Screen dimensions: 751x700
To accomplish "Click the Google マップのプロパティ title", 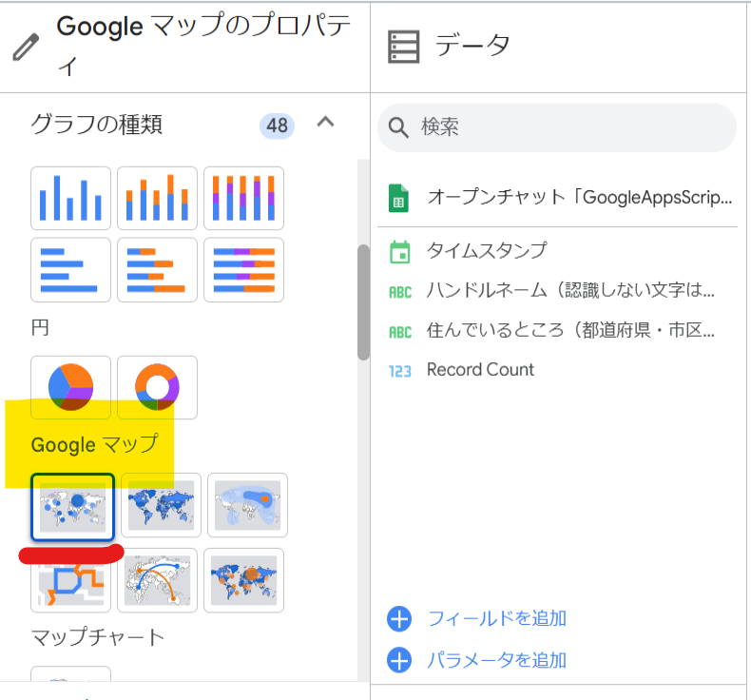I will 204,45.
